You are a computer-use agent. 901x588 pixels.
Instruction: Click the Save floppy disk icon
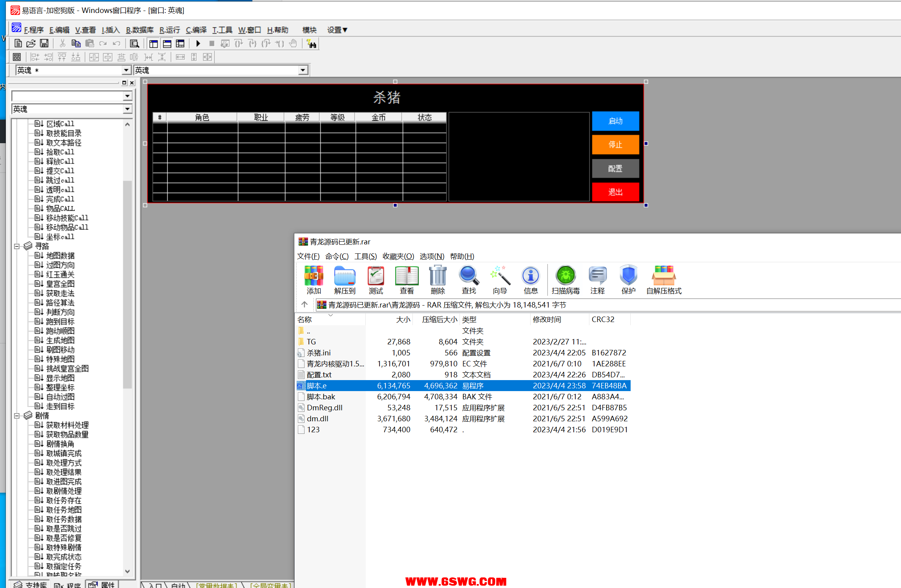pos(44,44)
